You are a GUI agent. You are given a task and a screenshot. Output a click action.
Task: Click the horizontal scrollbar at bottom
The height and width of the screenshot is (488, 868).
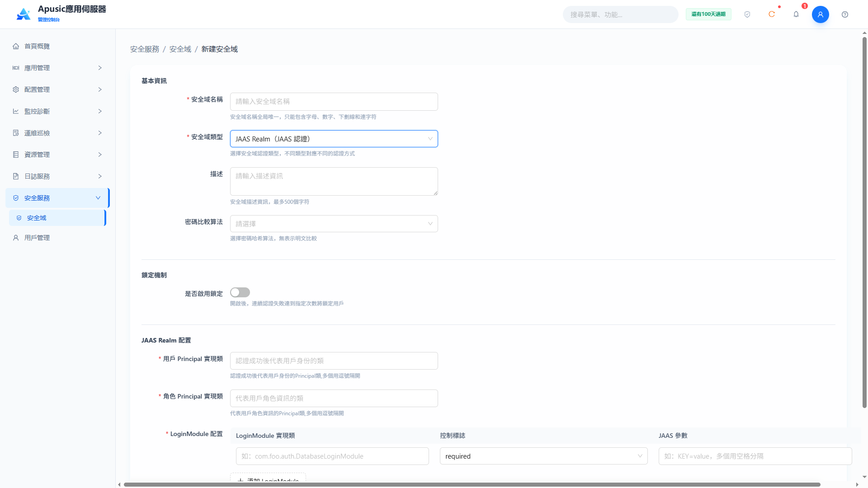472,484
